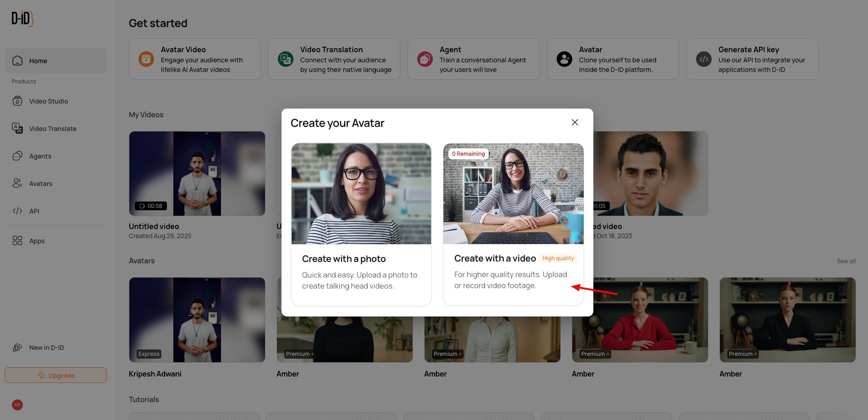
Task: Click the "Created Aug 29, 2025" text
Action: point(160,236)
